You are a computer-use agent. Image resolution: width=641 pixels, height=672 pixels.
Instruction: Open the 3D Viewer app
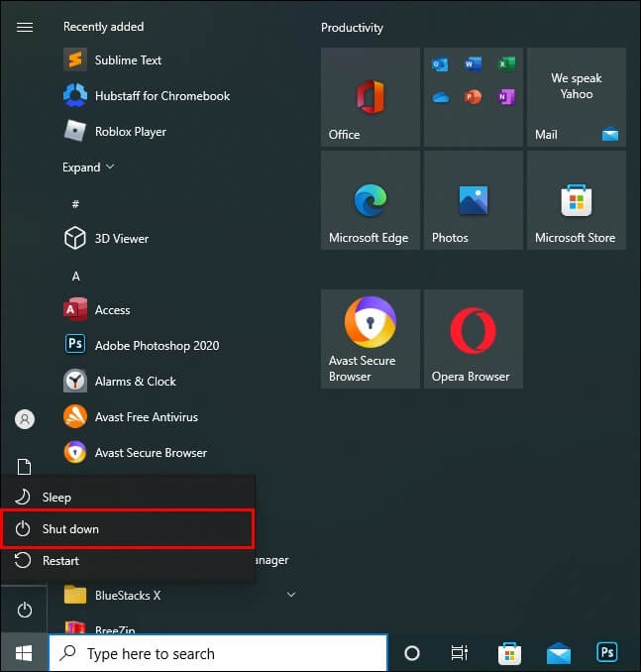(121, 239)
